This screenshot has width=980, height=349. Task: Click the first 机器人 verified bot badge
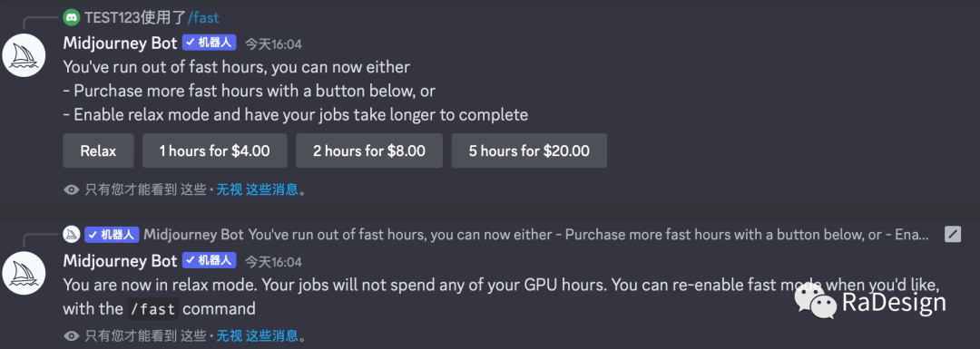coord(210,43)
